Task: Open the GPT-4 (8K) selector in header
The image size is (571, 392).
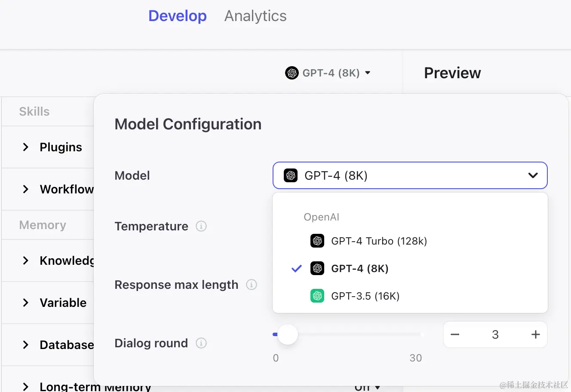Action: 328,73
